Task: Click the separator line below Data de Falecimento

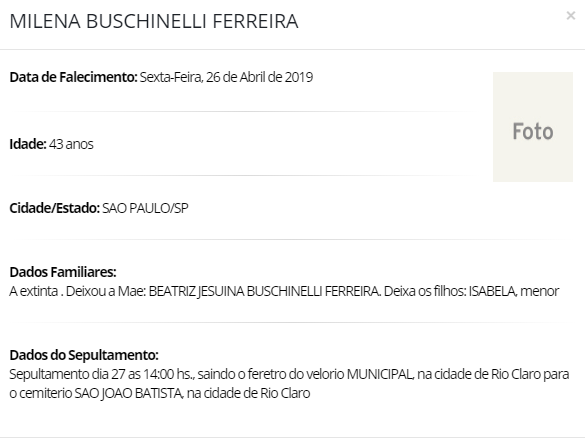Action: [x=246, y=111]
